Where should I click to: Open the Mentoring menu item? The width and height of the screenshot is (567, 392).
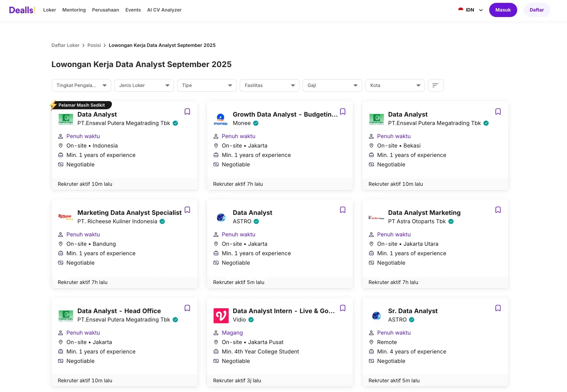coord(74,10)
